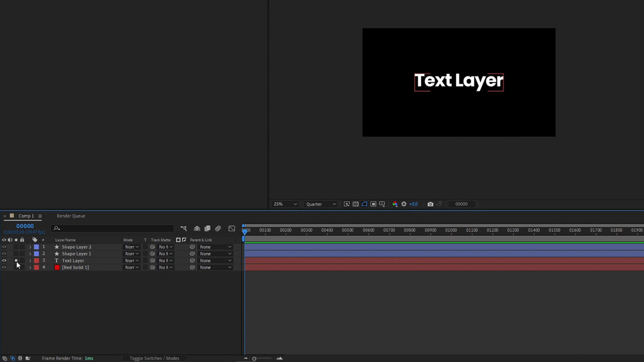Open the magnification ratio dropdown
The width and height of the screenshot is (644, 362).
284,204
